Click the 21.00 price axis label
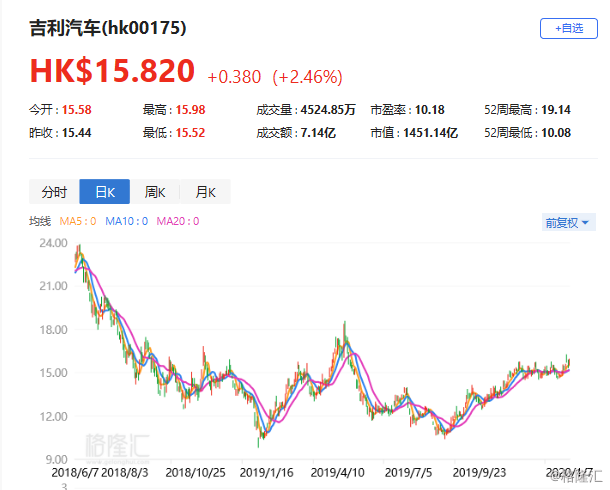 tap(53, 286)
